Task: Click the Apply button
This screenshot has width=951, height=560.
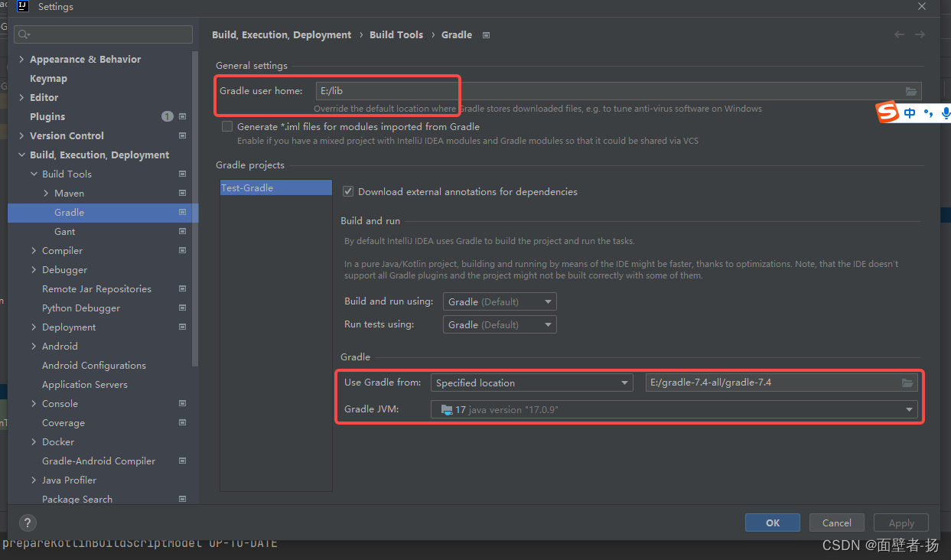Action: point(901,523)
